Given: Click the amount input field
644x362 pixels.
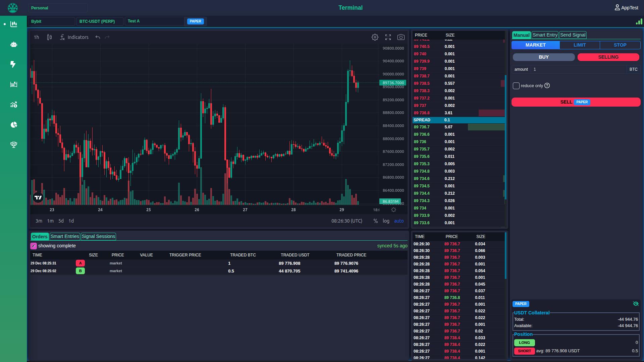Looking at the screenshot, I should [578, 69].
